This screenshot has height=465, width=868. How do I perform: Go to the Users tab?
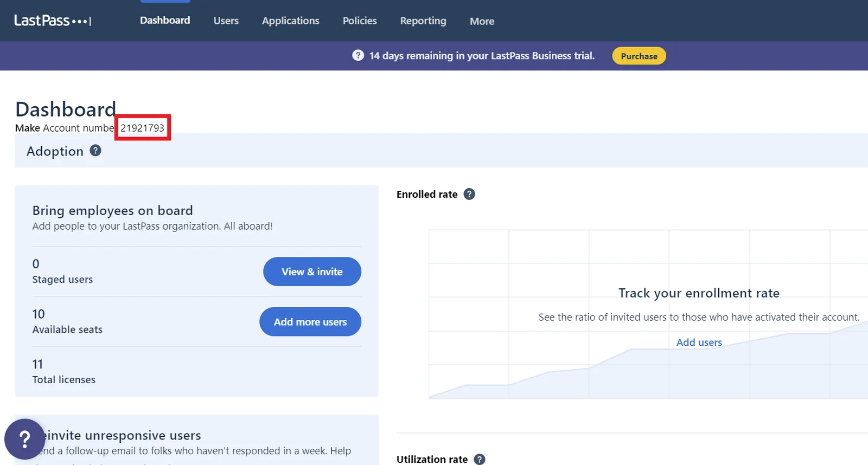226,21
